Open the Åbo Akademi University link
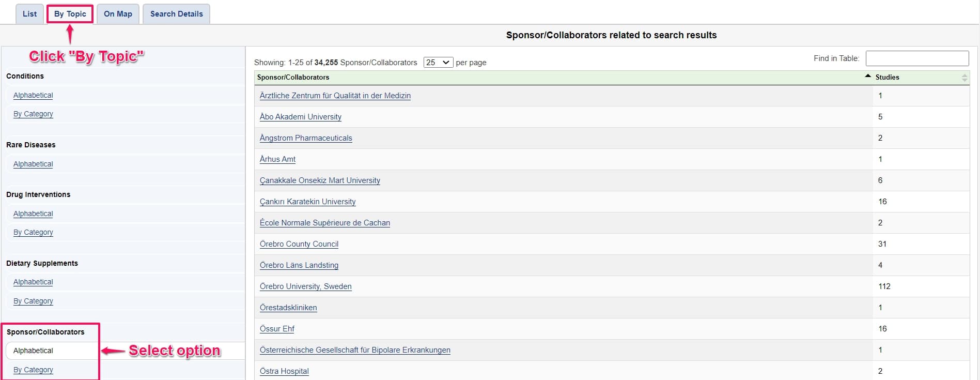 [x=300, y=117]
